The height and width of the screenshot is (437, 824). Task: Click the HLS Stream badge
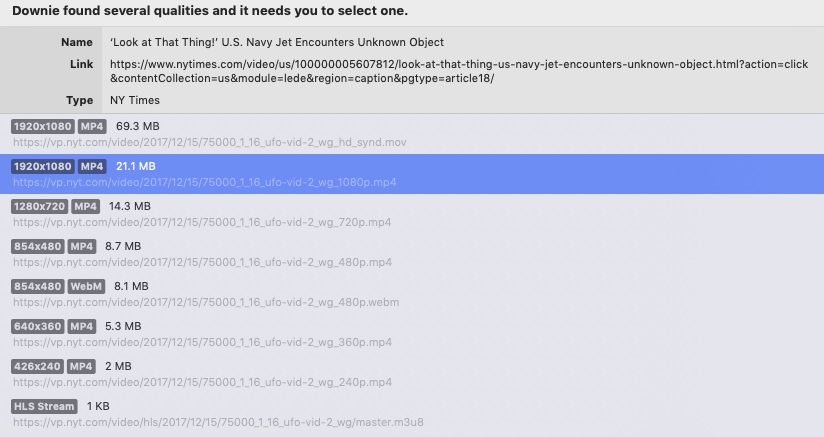click(x=44, y=406)
